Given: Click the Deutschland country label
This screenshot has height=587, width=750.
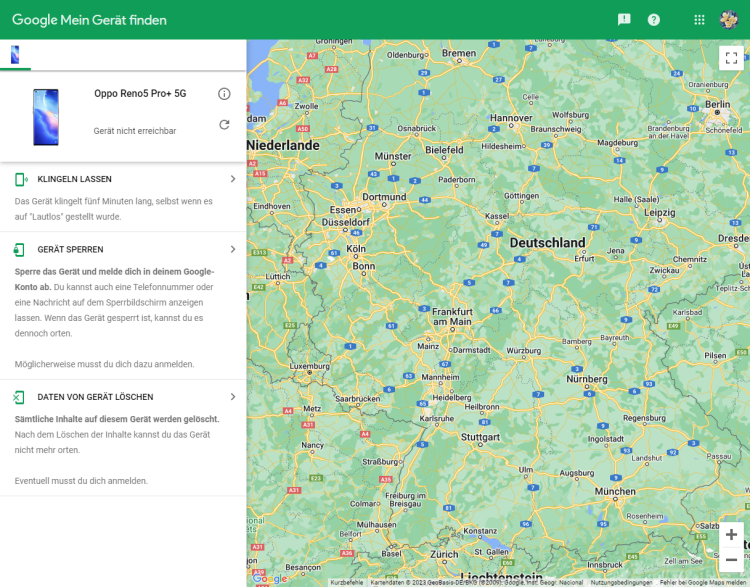Looking at the screenshot, I should pyautogui.click(x=547, y=243).
